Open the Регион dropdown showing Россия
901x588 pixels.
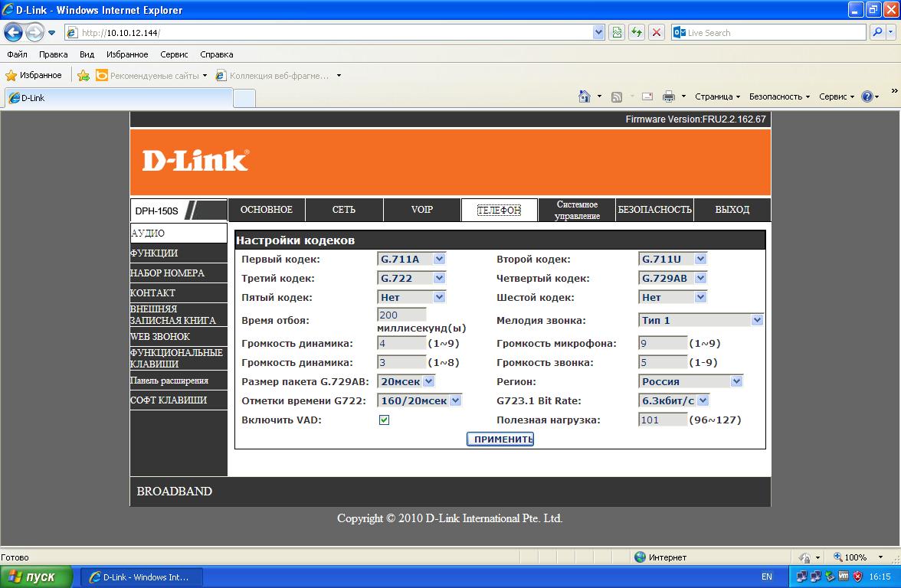pyautogui.click(x=691, y=381)
